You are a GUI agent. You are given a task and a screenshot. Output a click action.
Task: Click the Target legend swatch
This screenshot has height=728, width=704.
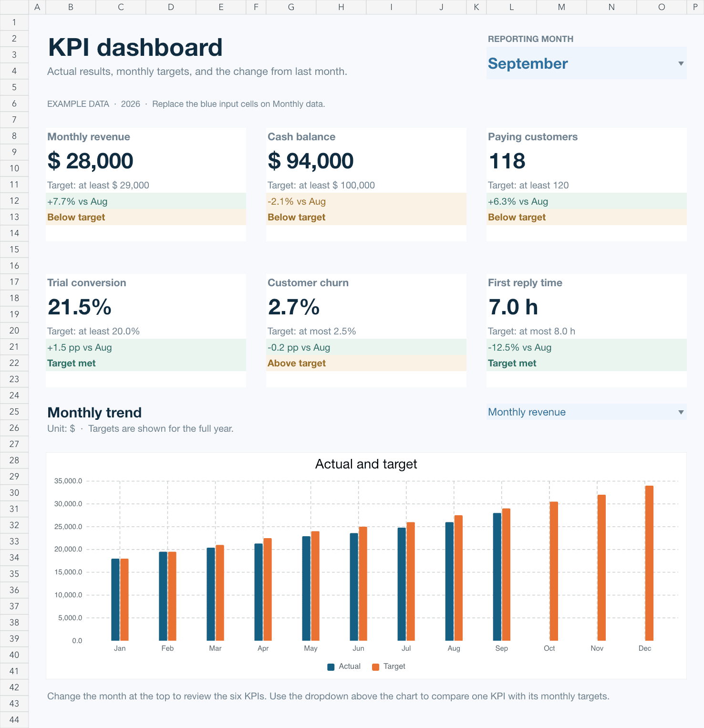pyautogui.click(x=375, y=667)
